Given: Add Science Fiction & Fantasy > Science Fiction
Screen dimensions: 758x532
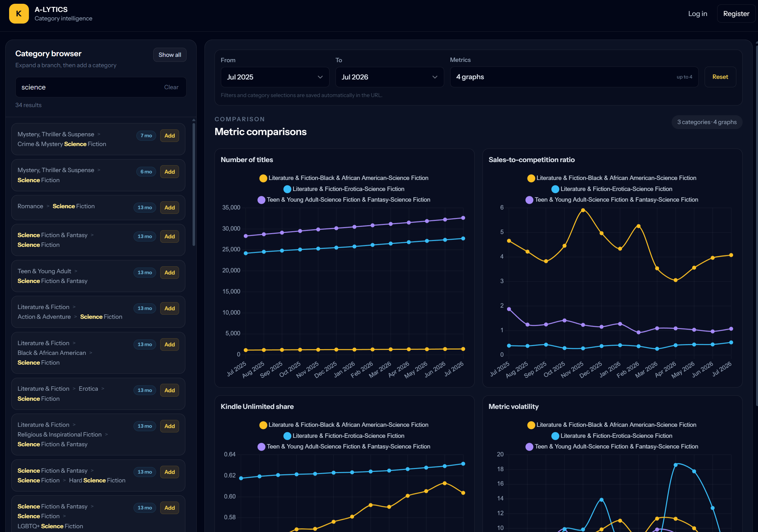Looking at the screenshot, I should 170,236.
